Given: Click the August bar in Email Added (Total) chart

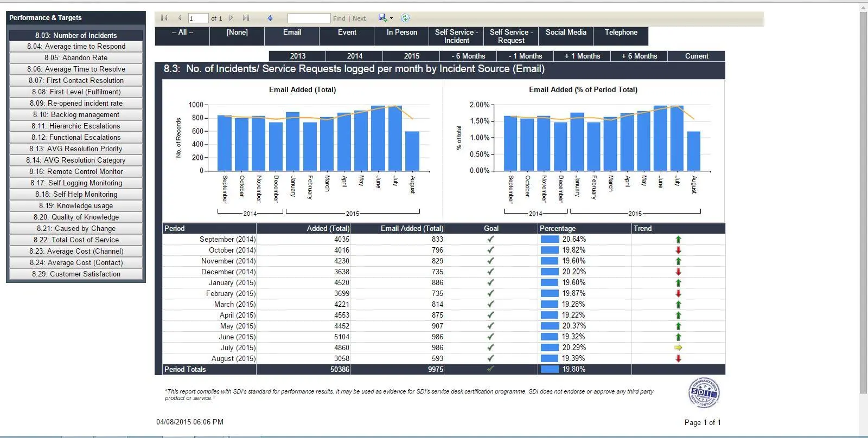Looking at the screenshot, I should [x=412, y=151].
